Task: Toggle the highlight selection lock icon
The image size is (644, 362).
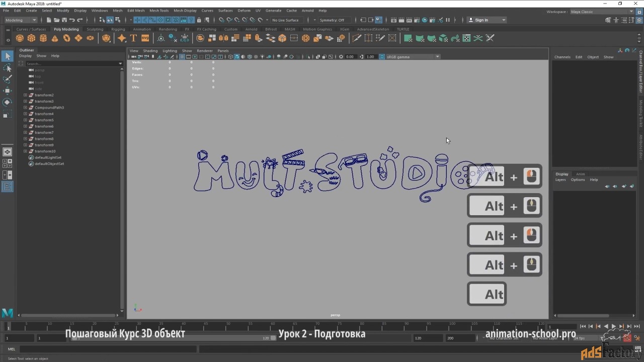Action: tap(199, 20)
